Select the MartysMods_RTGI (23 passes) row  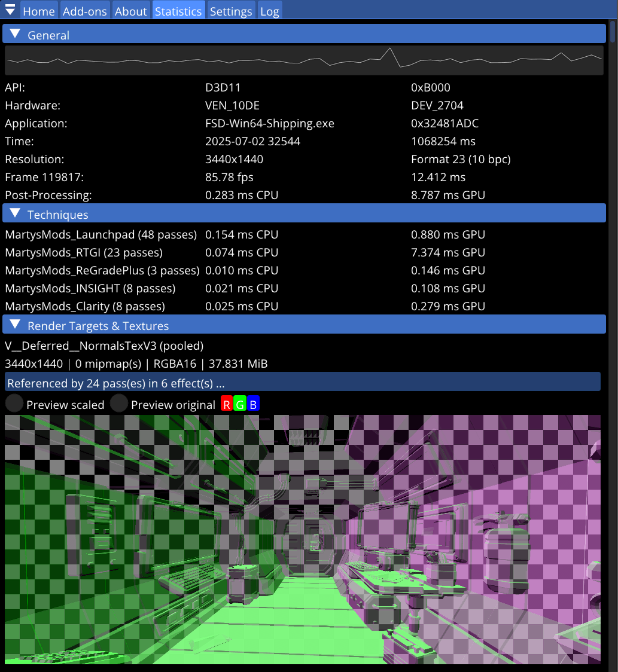[x=84, y=252]
